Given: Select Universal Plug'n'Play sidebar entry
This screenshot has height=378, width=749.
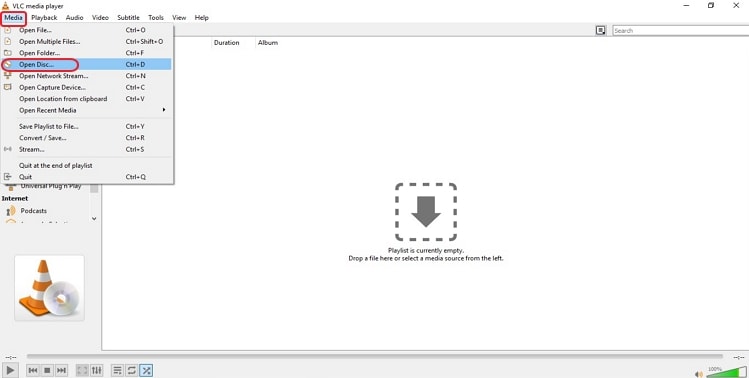Looking at the screenshot, I should (x=51, y=186).
